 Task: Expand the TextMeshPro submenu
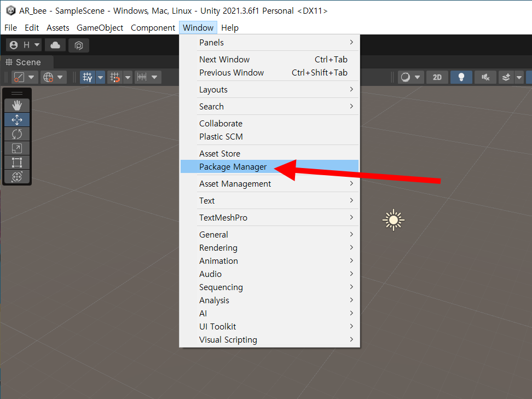pyautogui.click(x=269, y=217)
